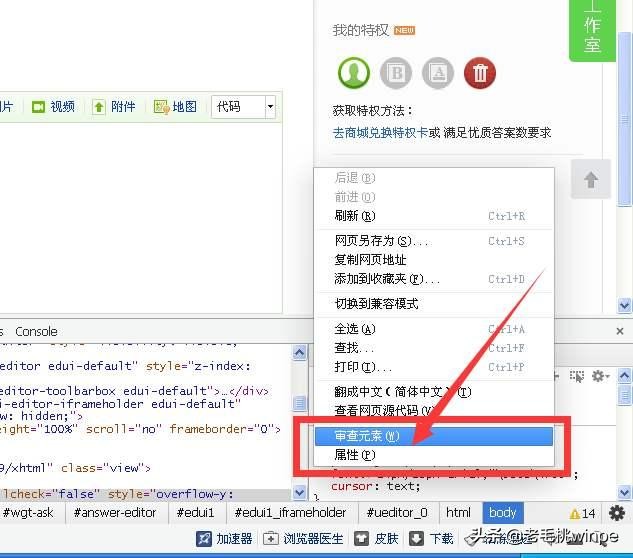633x558 pixels.
Task: Open 下载 downloads in the status bar
Action: (431, 539)
